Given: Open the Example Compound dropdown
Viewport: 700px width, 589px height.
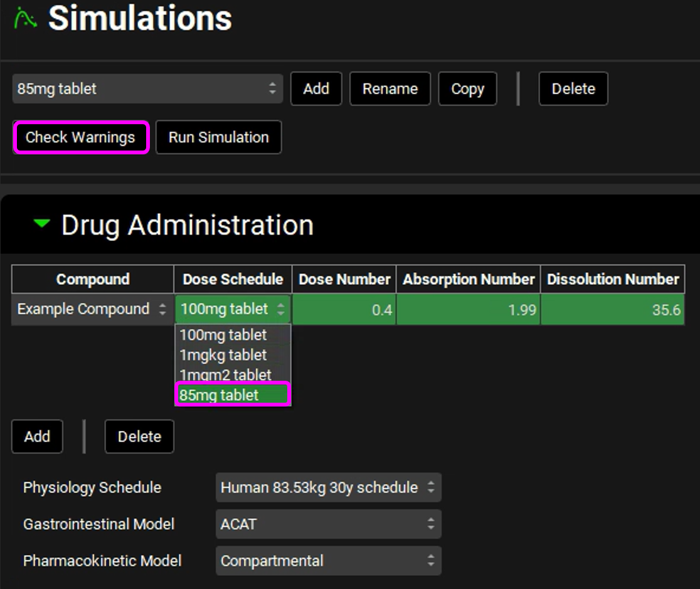Looking at the screenshot, I should [x=92, y=309].
